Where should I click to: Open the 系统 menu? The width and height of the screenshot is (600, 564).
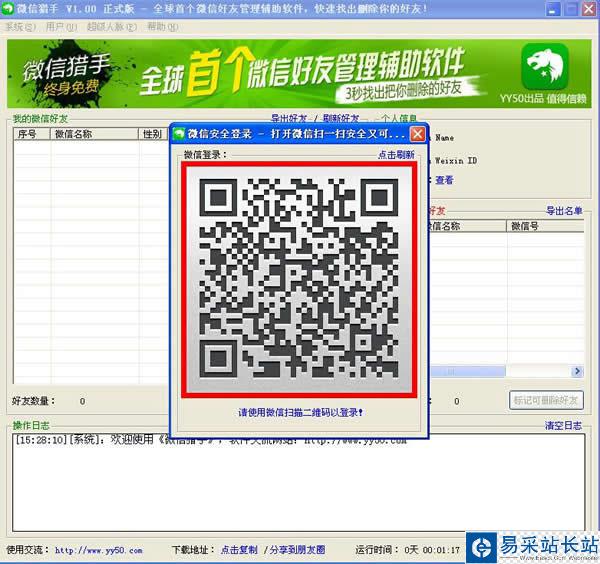[20, 27]
